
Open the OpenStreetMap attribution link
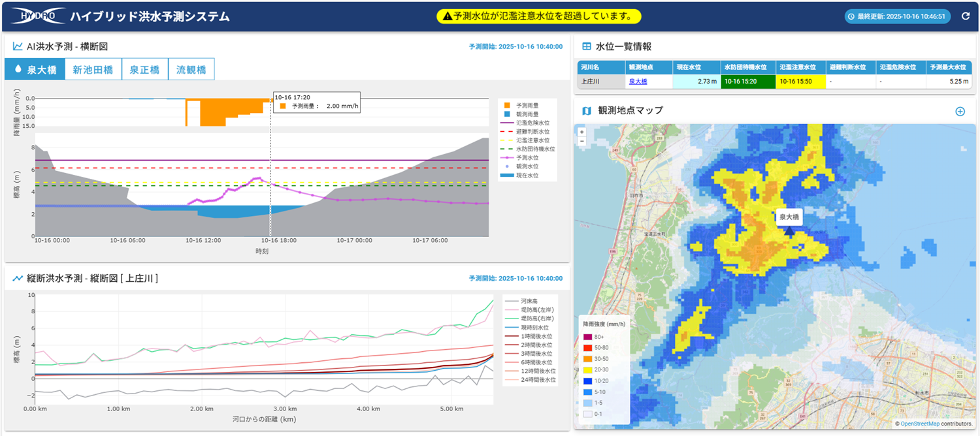(x=919, y=424)
